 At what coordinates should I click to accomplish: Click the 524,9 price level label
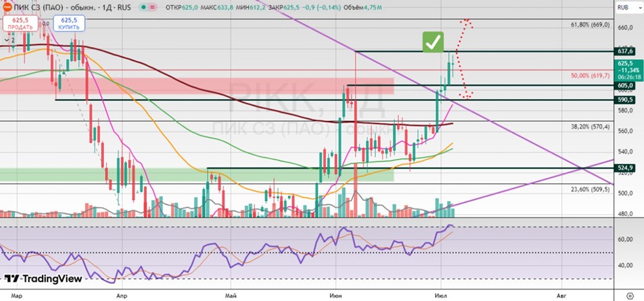pyautogui.click(x=624, y=168)
